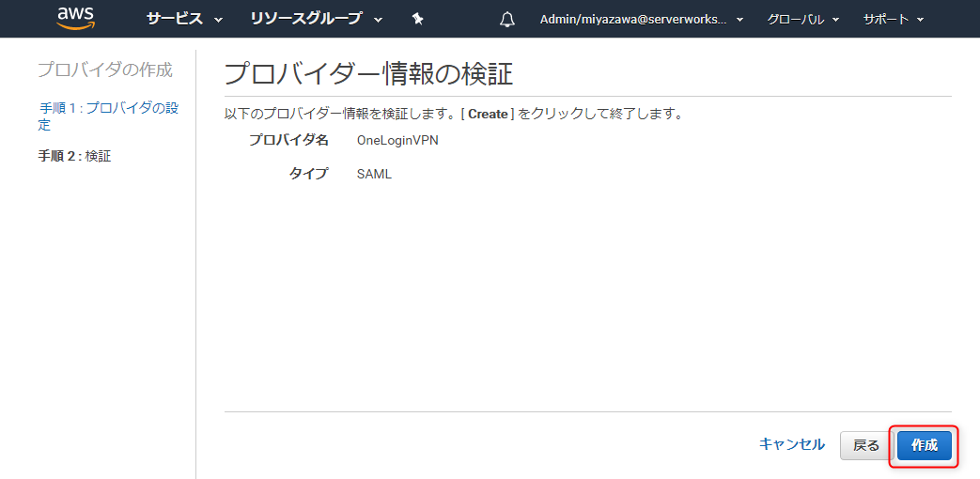980x479 pixels.
Task: Open the Admin/miyazawa account menu
Action: [x=641, y=20]
